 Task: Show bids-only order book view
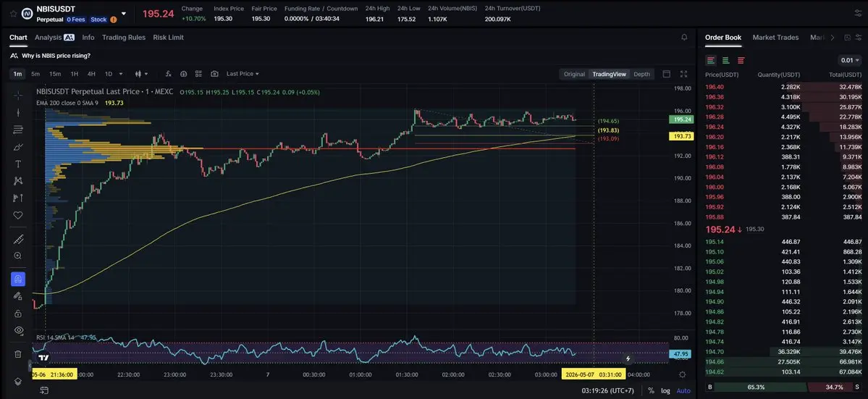tap(725, 60)
